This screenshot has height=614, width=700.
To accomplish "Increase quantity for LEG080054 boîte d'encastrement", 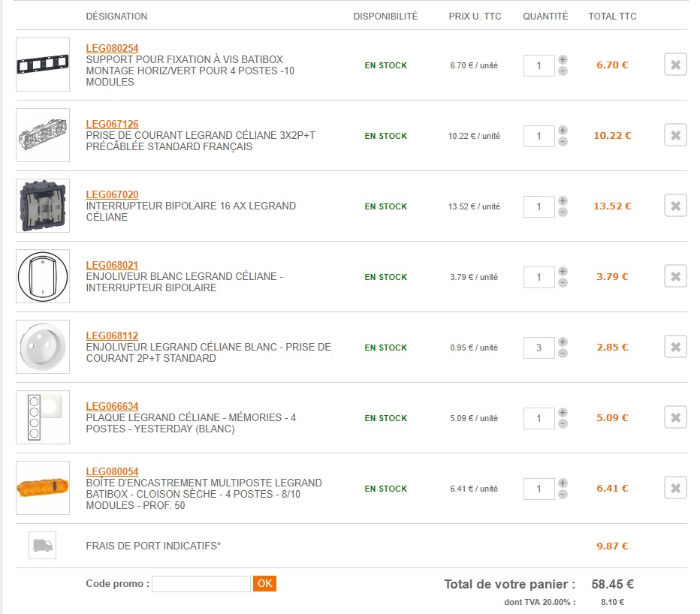I will (563, 483).
